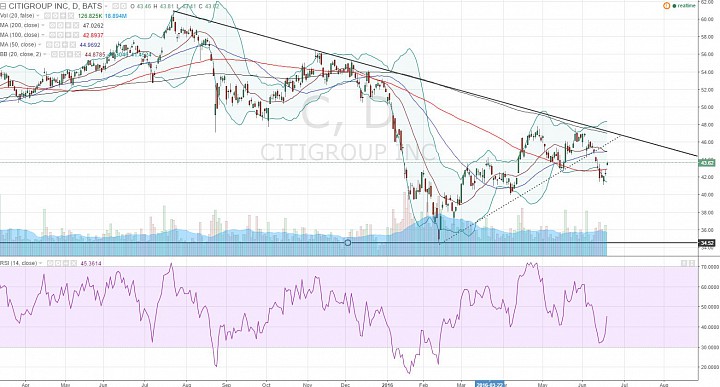Screen dimensions: 720x387
Task: Click the icon before remove X in Vol row
Action: pos(63,16)
